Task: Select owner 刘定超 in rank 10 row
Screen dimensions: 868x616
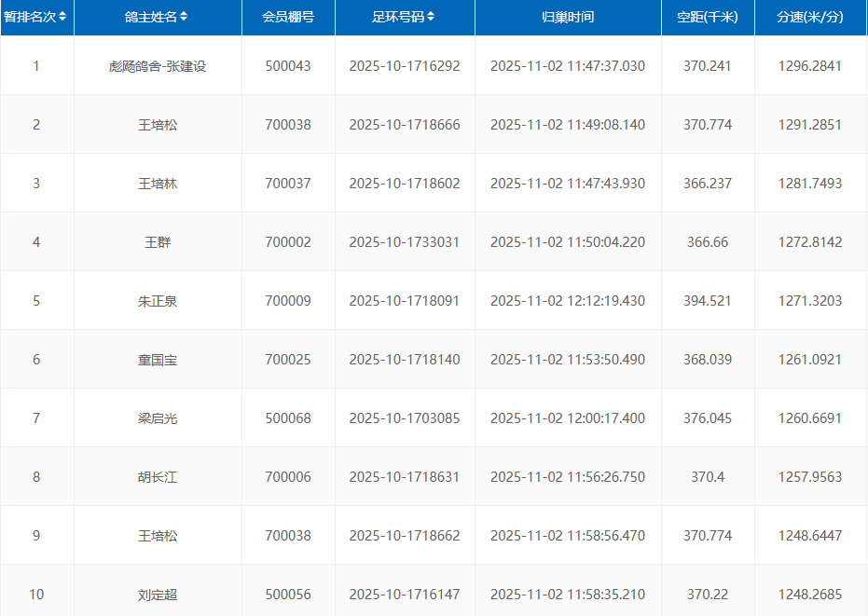Action: coord(158,595)
